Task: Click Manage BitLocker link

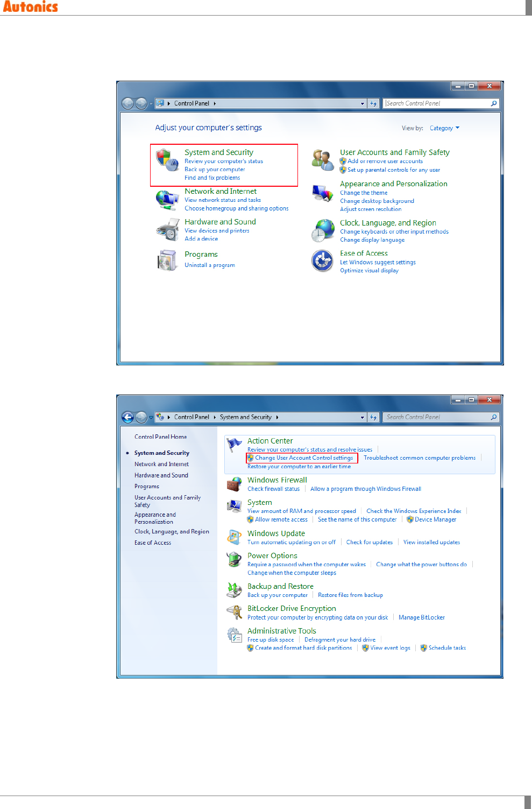Action: point(422,618)
